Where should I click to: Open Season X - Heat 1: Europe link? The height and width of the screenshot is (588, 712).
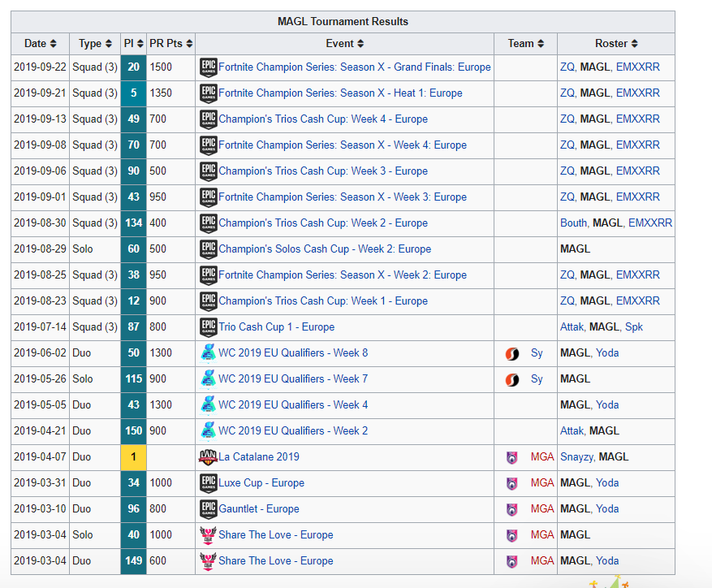[x=340, y=93]
